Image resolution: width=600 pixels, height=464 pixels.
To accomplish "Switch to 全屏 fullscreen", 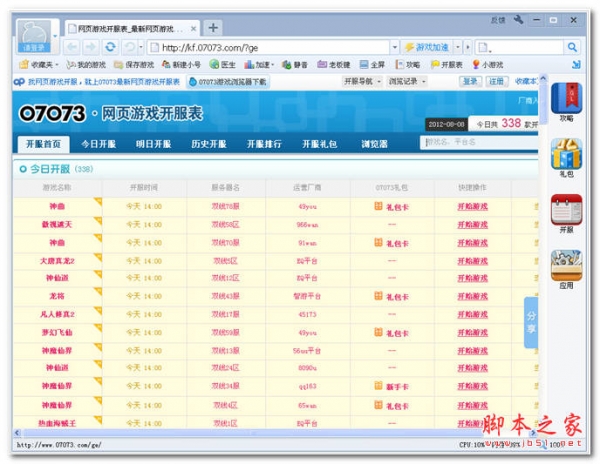I will pyautogui.click(x=372, y=65).
